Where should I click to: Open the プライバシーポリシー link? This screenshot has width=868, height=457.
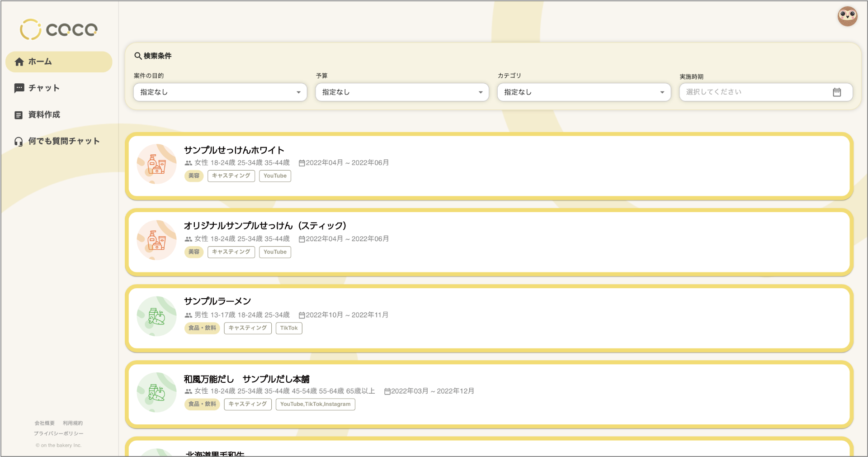click(x=59, y=433)
